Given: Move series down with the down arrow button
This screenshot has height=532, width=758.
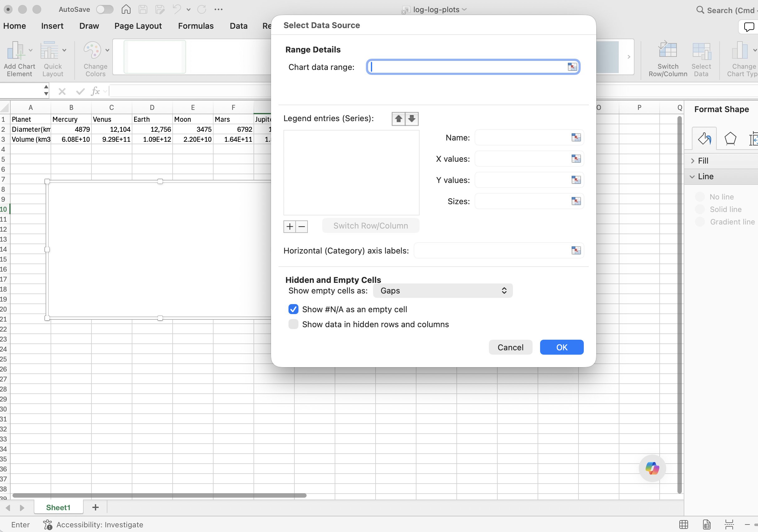Looking at the screenshot, I should (x=412, y=119).
